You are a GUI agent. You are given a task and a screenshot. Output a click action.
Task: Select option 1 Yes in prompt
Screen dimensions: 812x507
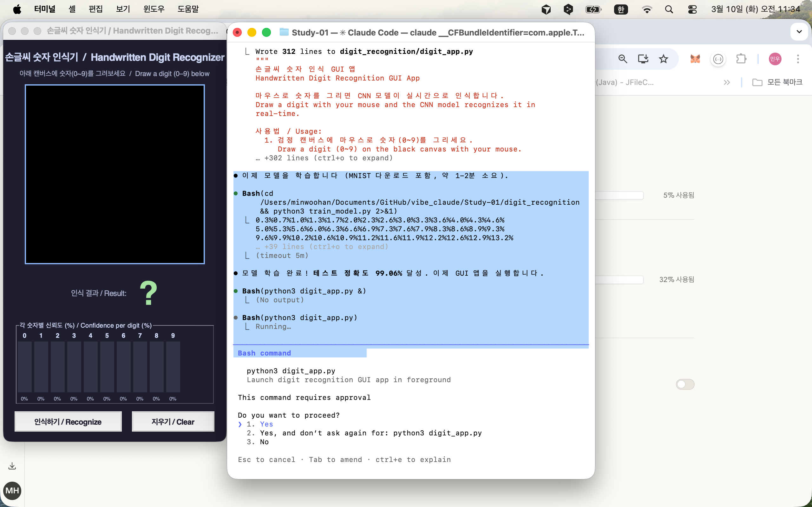point(266,424)
